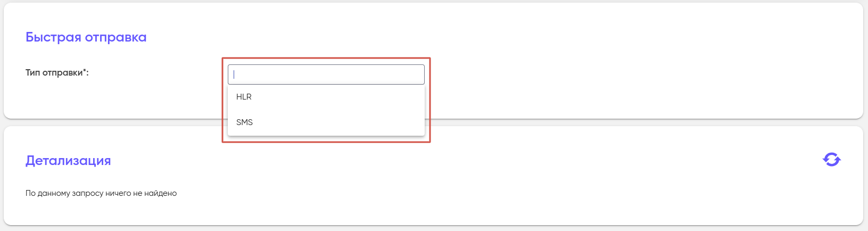Pick HLR as the sending type
This screenshot has height=231, width=868.
[244, 97]
